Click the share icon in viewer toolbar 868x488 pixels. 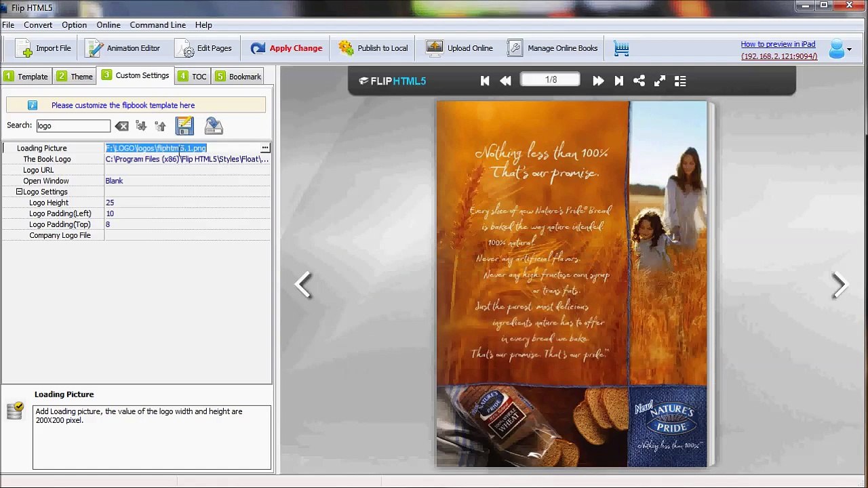(639, 81)
